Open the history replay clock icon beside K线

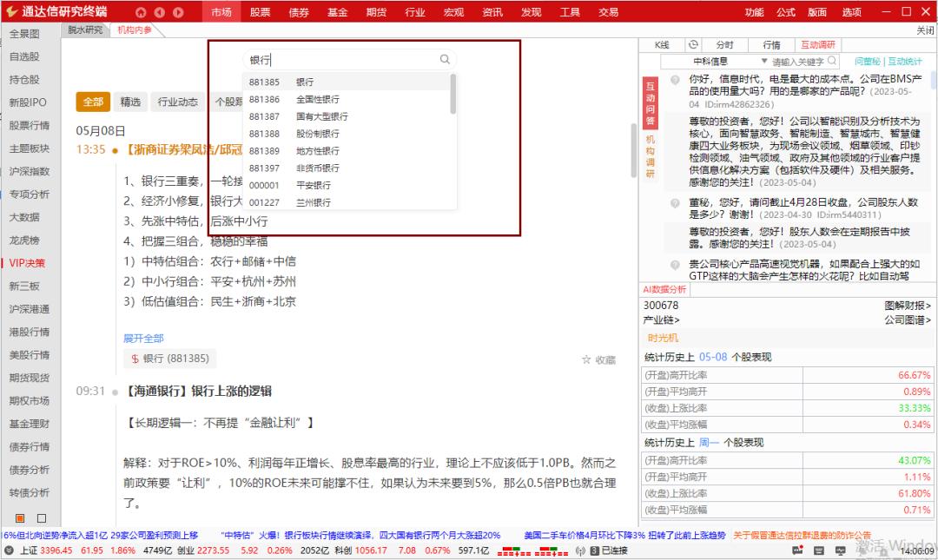(693, 45)
